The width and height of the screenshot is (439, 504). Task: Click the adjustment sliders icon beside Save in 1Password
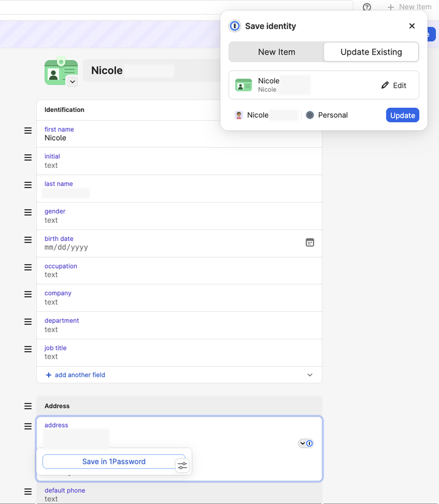[x=182, y=465]
